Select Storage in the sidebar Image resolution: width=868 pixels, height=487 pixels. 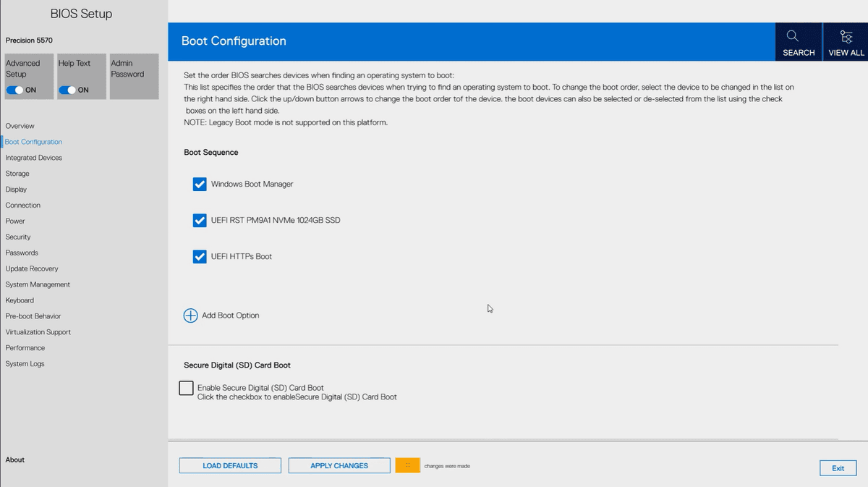17,174
